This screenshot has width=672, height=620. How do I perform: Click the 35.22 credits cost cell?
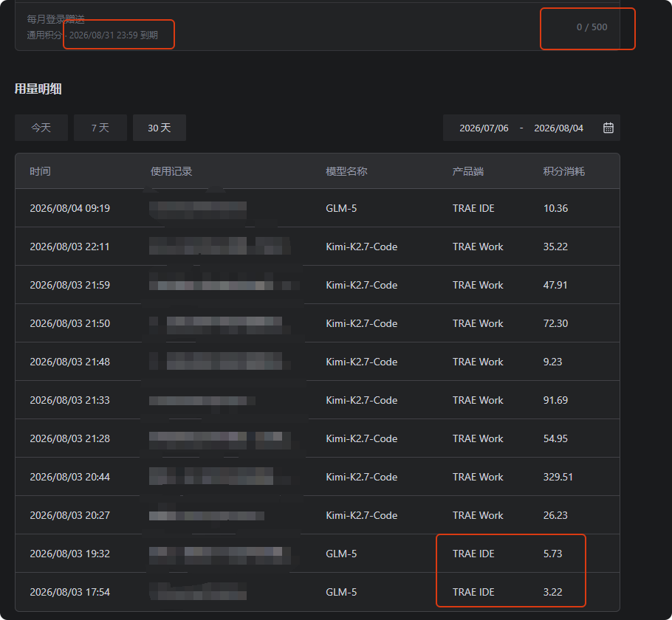[x=555, y=247]
